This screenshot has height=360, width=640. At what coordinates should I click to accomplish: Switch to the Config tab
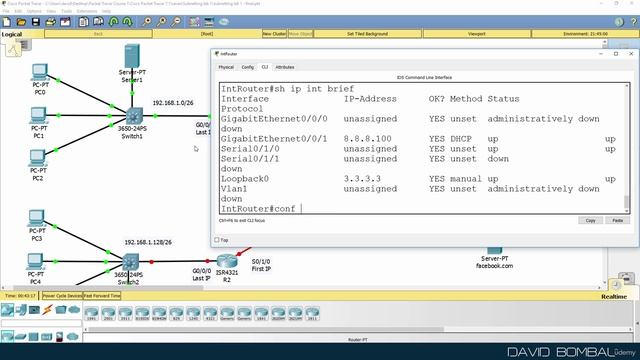tap(247, 67)
